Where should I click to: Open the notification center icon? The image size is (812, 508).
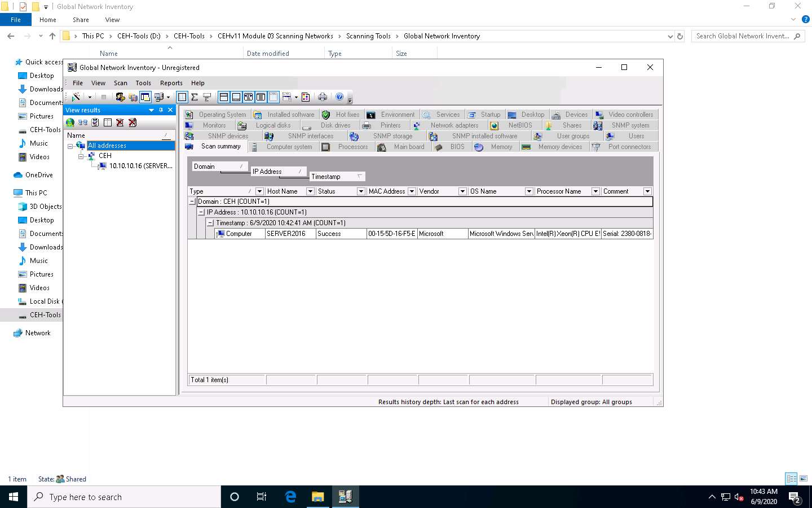click(x=795, y=498)
